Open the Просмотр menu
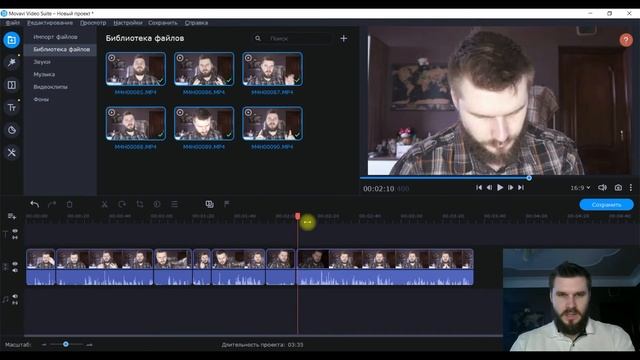The height and width of the screenshot is (360, 640). coord(93,23)
